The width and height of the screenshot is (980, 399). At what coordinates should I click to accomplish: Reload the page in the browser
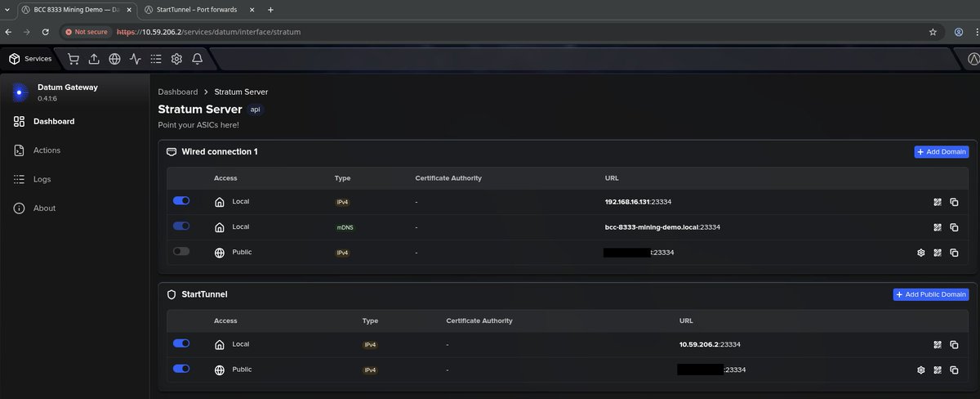(45, 32)
